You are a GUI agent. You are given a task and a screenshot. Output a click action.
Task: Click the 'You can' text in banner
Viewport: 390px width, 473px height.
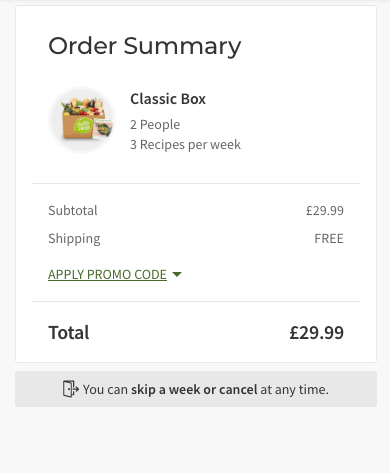tap(105, 389)
